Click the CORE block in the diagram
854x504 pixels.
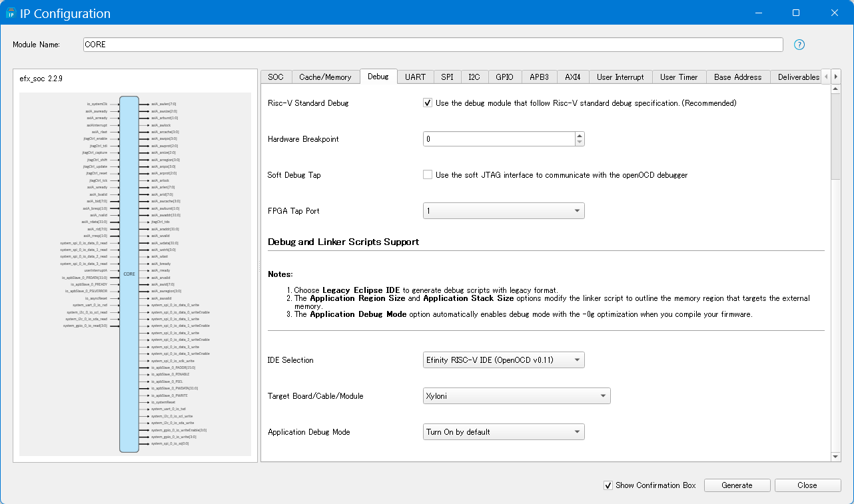(129, 274)
